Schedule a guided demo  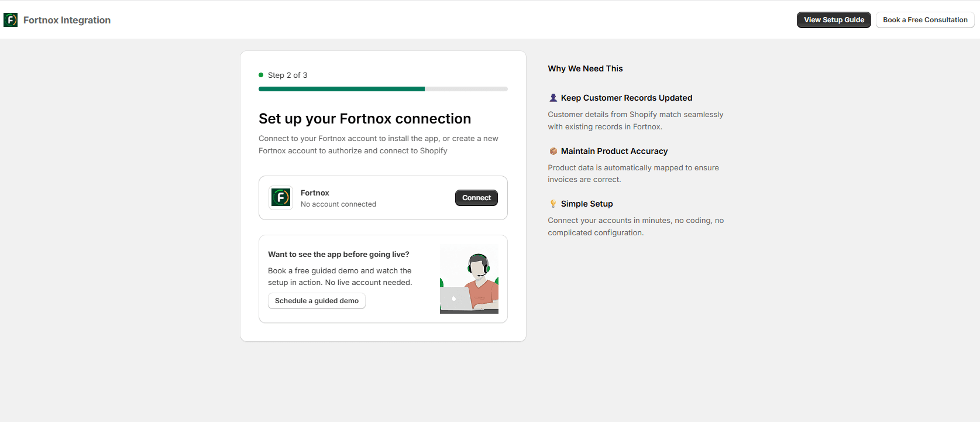pyautogui.click(x=317, y=301)
